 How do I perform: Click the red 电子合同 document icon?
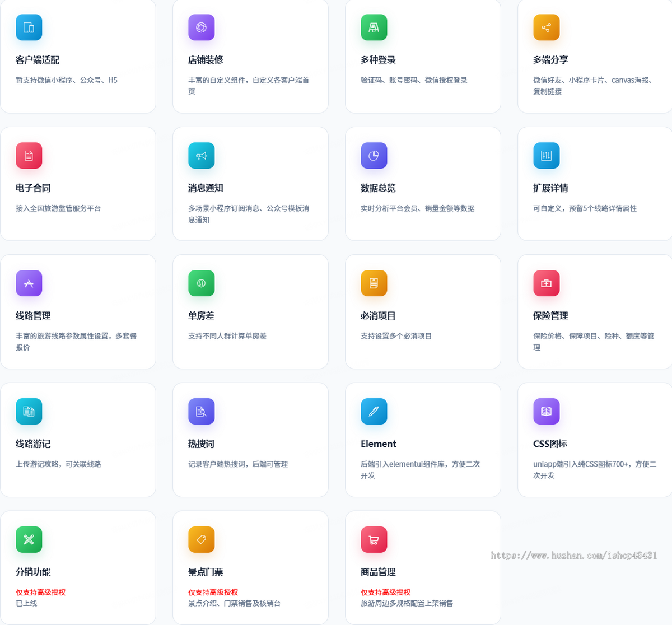tap(29, 156)
